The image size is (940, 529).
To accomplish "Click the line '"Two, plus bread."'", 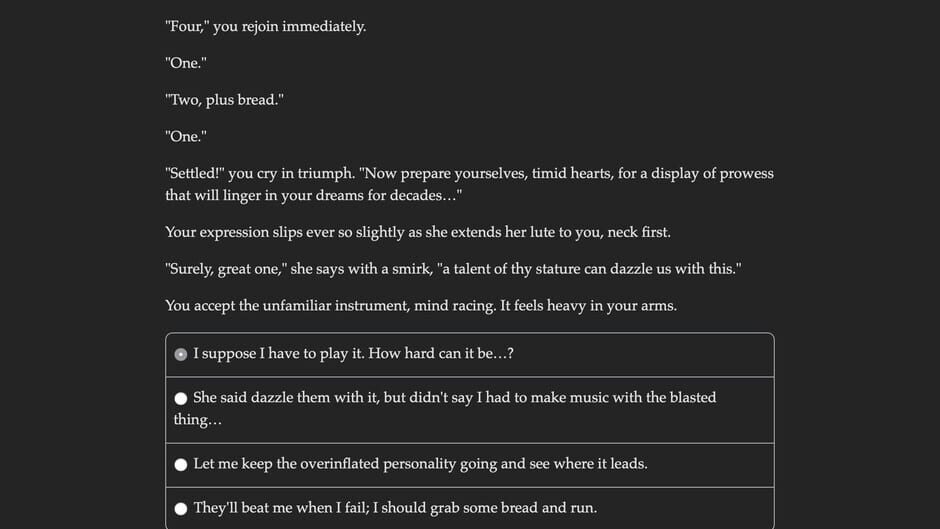I will click(x=224, y=100).
